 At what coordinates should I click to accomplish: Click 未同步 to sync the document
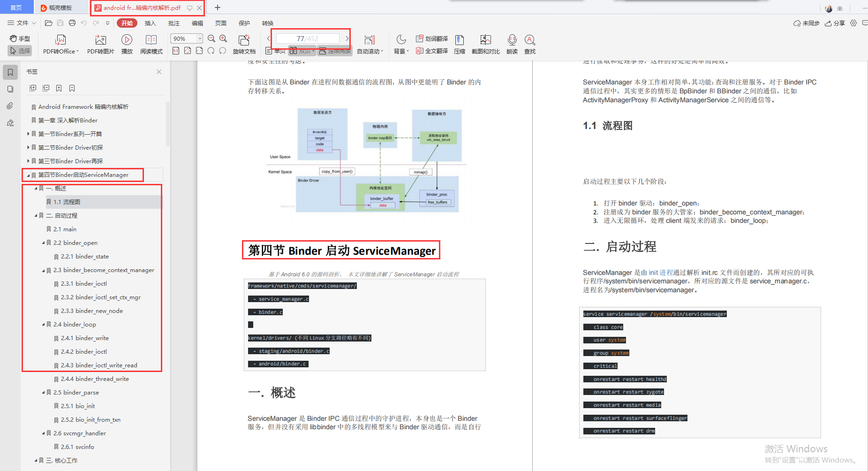coord(806,23)
